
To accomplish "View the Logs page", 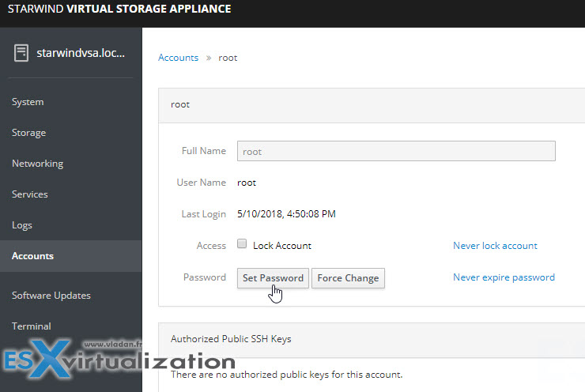I will pyautogui.click(x=21, y=225).
